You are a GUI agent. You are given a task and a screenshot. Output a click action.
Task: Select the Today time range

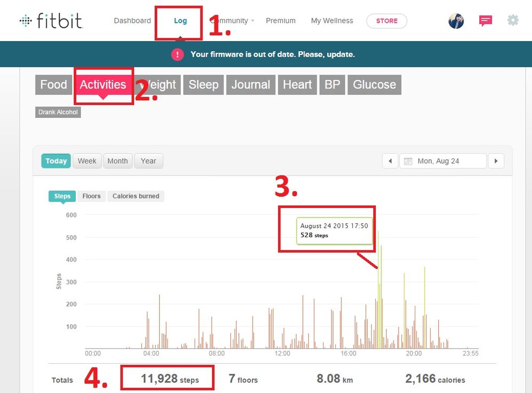[56, 161]
